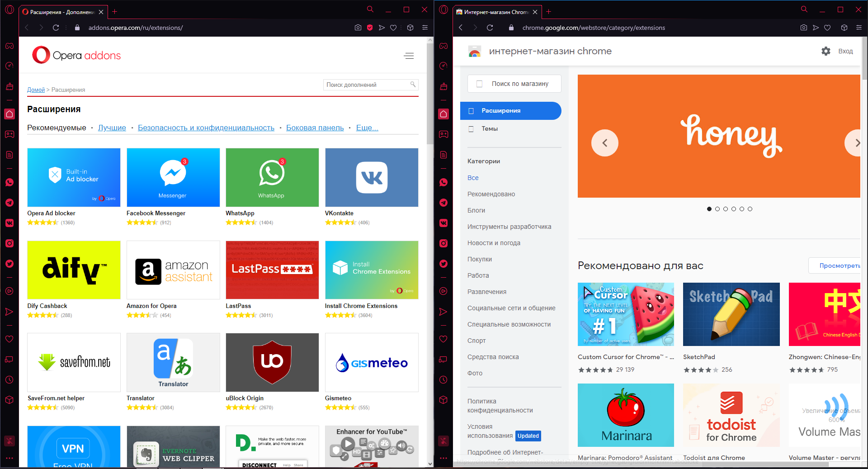Expand the 'Еще...' categories link
The width and height of the screenshot is (868, 469).
[x=367, y=128]
